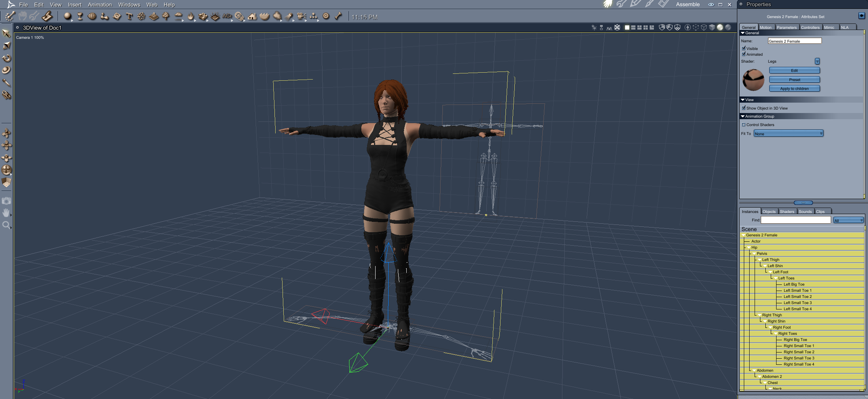Insert a spotlight from toolbar
Viewport: 868px width, 399px height.
click(x=289, y=17)
